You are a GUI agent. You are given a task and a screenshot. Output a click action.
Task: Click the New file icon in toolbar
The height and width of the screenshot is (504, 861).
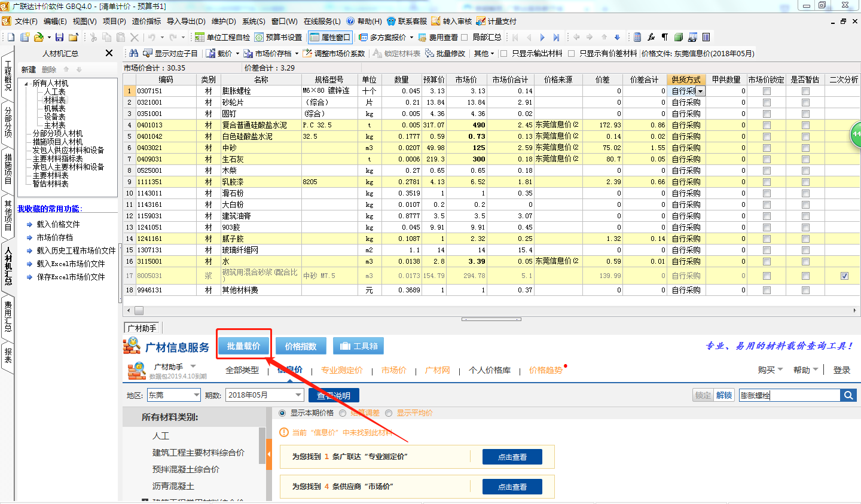coord(11,37)
